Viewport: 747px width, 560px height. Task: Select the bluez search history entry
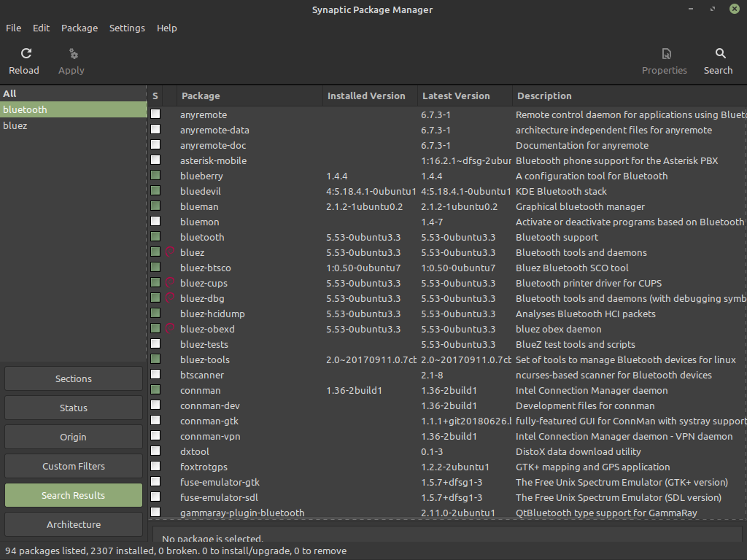[x=15, y=125]
